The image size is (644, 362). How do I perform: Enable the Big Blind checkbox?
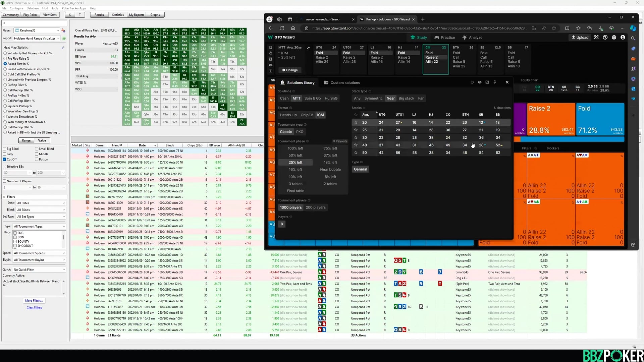click(5, 149)
